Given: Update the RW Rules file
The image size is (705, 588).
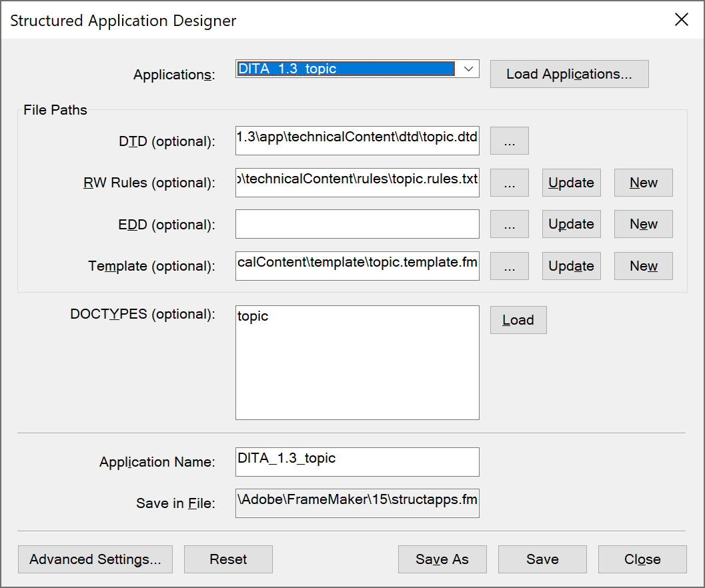Looking at the screenshot, I should 572,183.
